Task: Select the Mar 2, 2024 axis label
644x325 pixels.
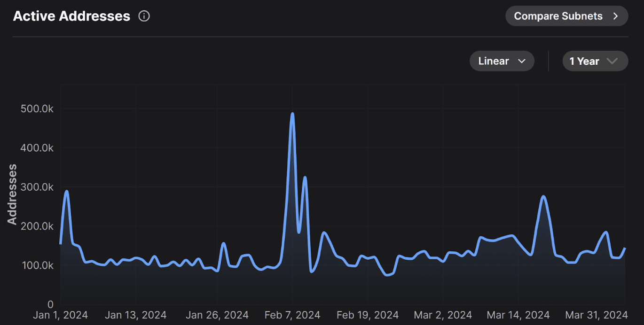Action: 443,315
